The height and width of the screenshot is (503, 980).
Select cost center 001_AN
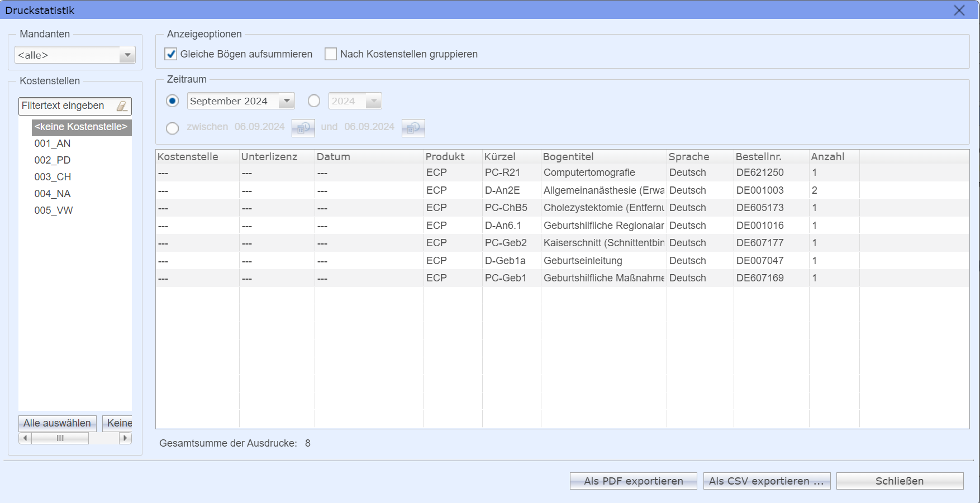point(53,144)
